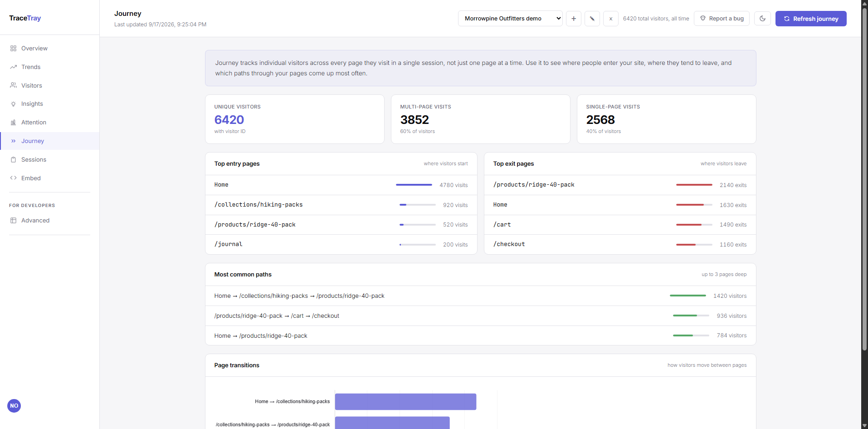Screen dimensions: 868x429
Task: Click the /cart exit page row
Action: click(620, 225)
